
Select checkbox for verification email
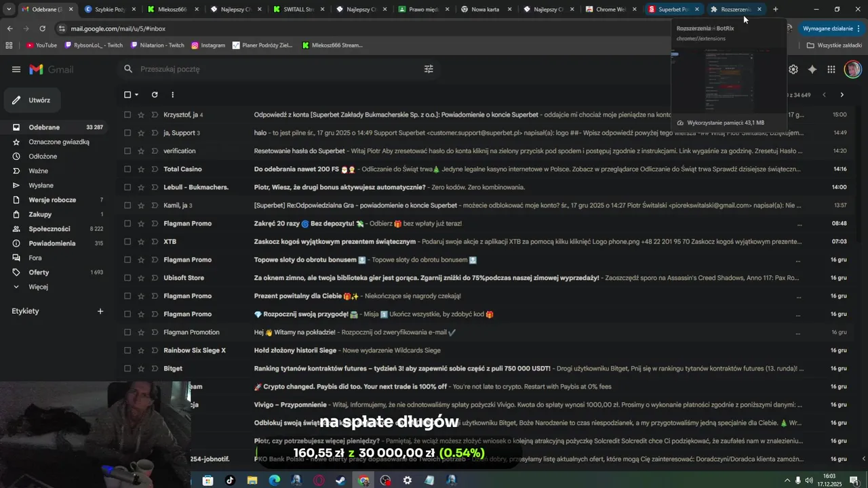click(x=127, y=151)
